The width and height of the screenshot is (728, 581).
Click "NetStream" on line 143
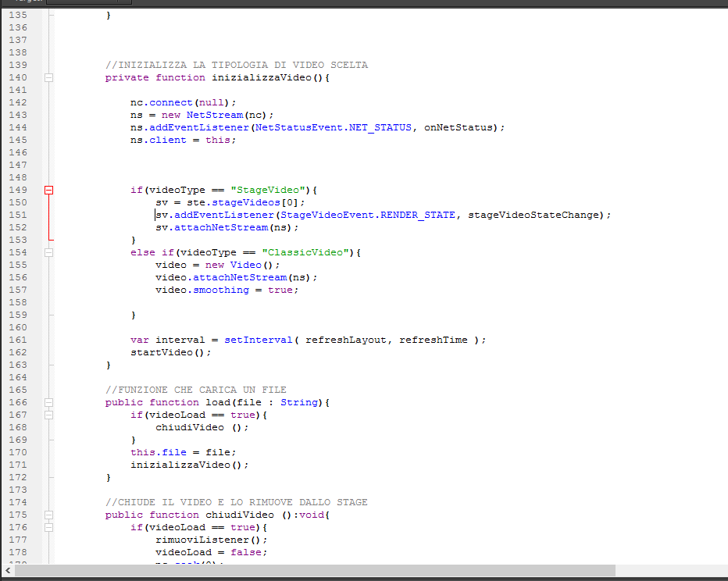(215, 115)
